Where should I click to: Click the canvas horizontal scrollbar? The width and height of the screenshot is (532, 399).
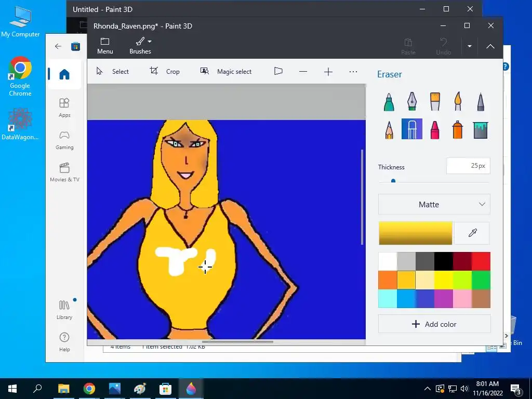[237, 342]
